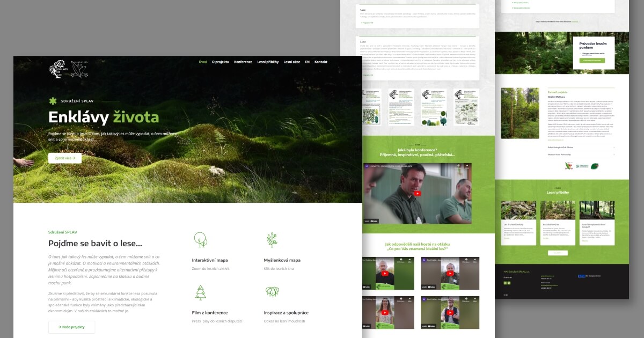Play the conference recording video
The image size is (644, 338).
[x=418, y=194]
